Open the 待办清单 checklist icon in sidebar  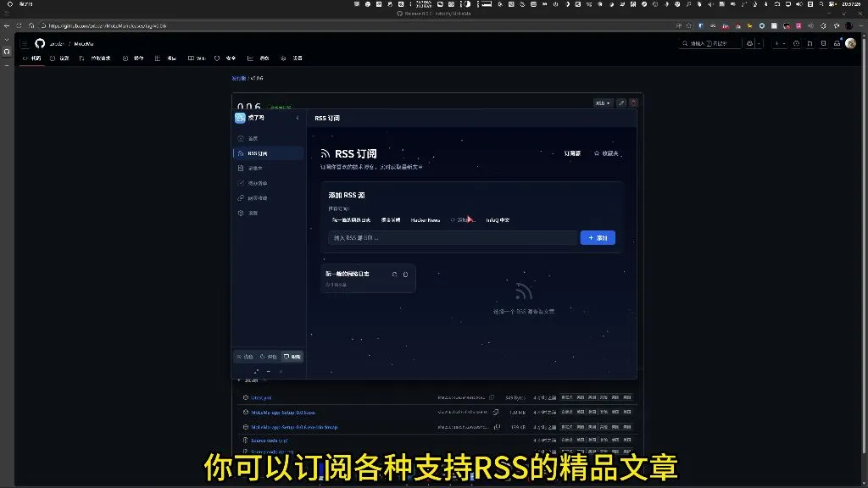(x=257, y=183)
